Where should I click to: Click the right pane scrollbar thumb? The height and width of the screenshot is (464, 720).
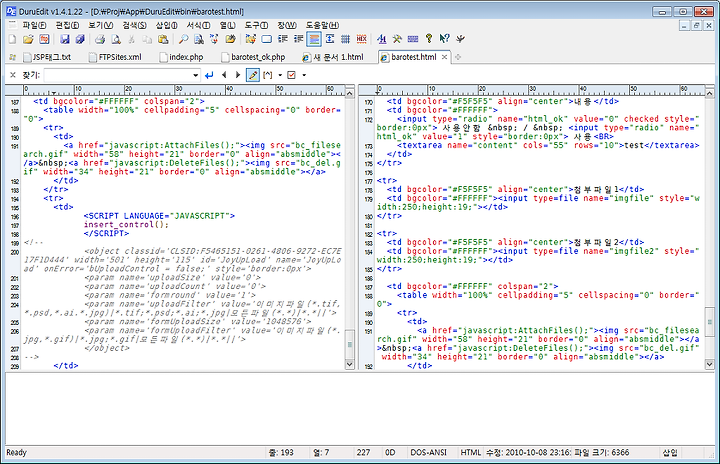coord(709,322)
